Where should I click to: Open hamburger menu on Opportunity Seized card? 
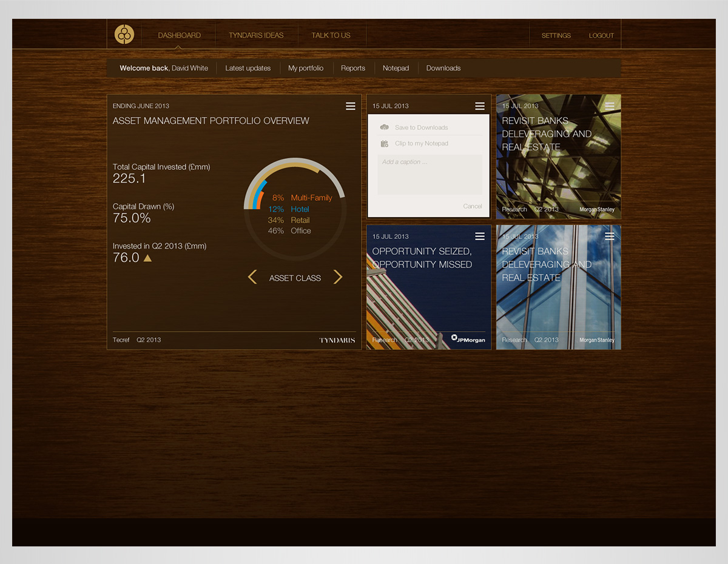click(479, 237)
